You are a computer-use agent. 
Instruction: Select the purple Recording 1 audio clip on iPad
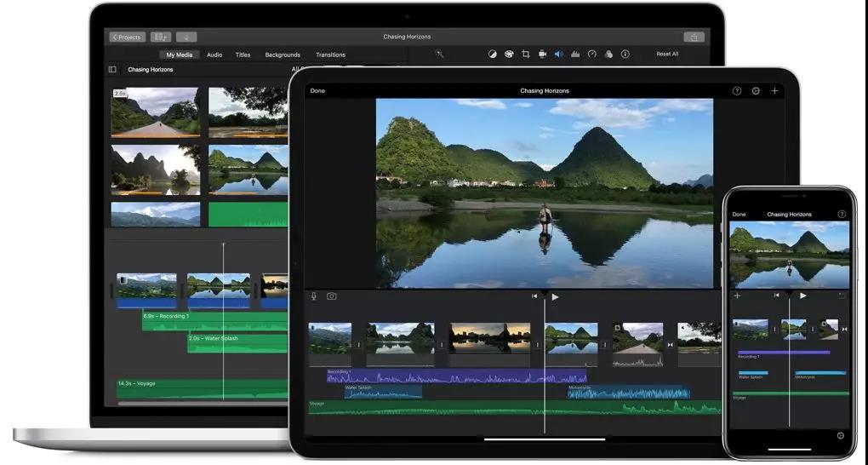(457, 376)
